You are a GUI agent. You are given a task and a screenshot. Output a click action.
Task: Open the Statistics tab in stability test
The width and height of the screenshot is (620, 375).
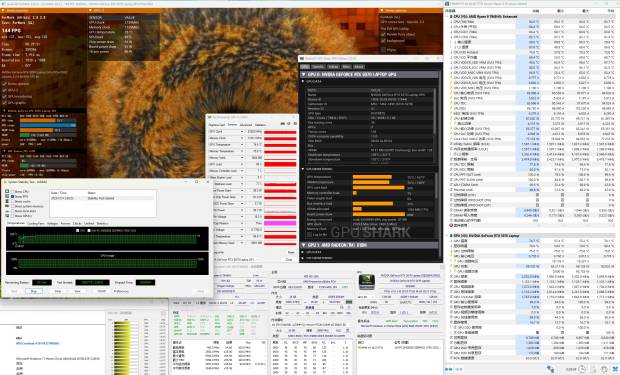pos(102,223)
